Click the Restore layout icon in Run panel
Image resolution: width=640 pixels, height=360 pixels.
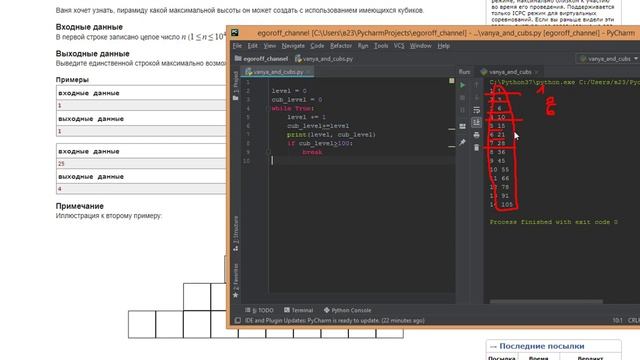pyautogui.click(x=462, y=126)
